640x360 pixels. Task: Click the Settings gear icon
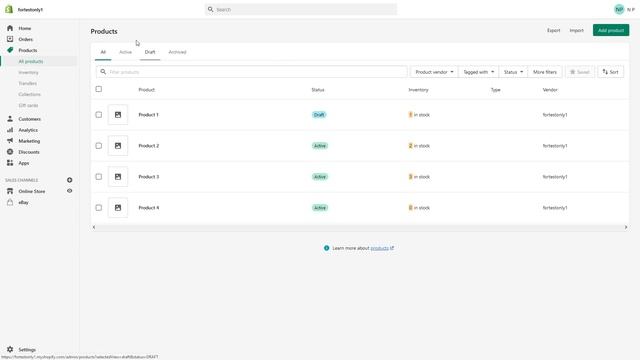click(x=10, y=349)
